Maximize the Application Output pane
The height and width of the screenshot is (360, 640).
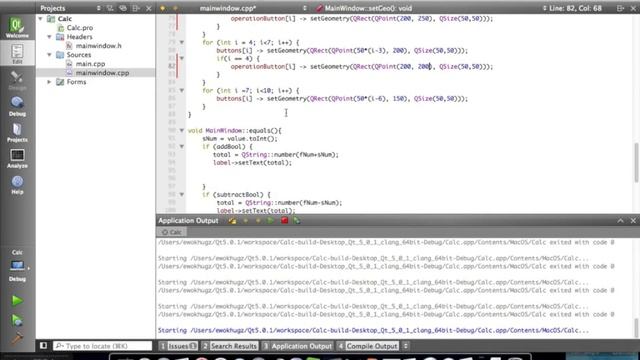(620, 221)
